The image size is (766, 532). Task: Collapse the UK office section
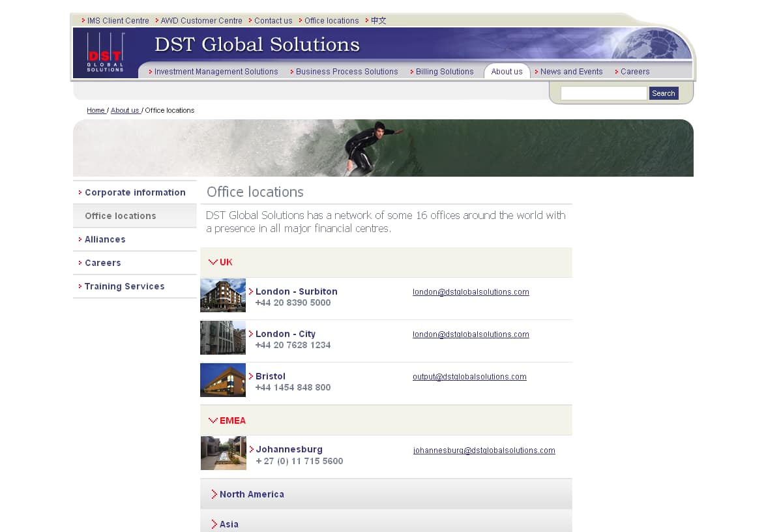[x=220, y=262]
